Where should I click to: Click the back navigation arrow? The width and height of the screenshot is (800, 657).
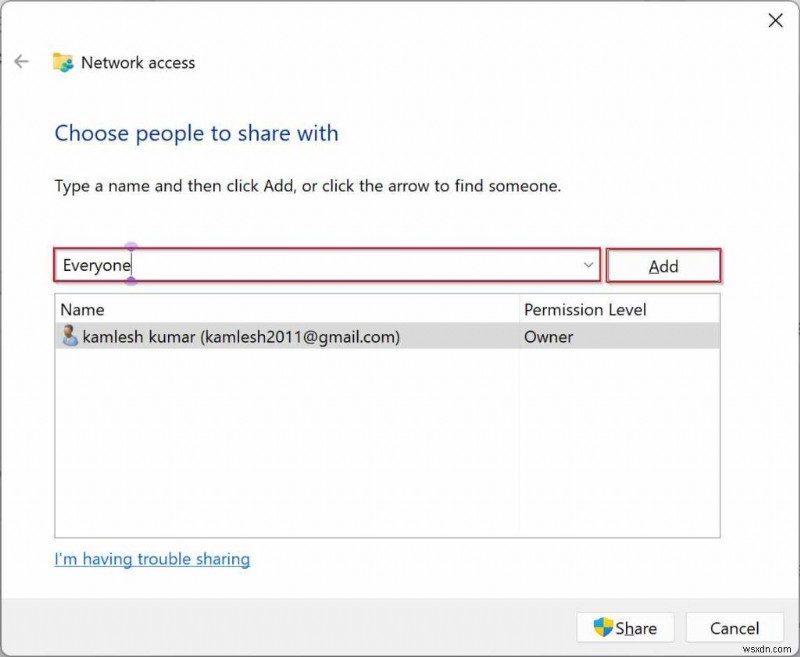22,61
